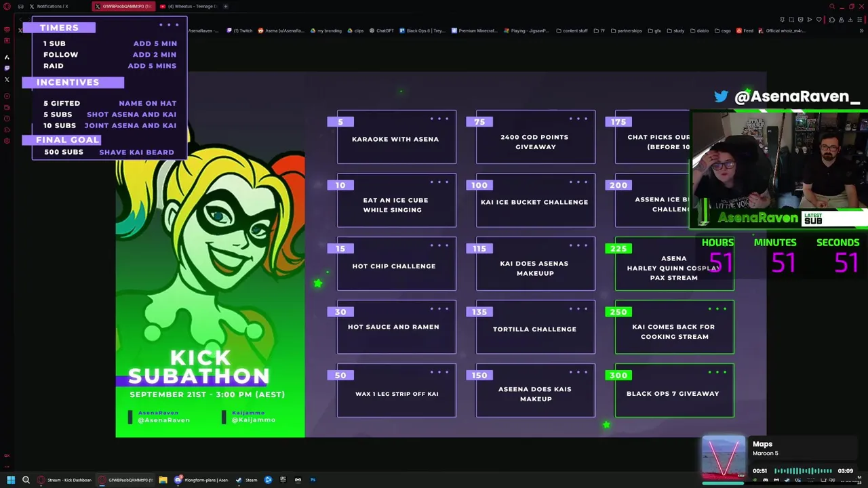Image resolution: width=868 pixels, height=488 pixels.
Task: Open Steam from the taskbar
Action: tap(247, 480)
